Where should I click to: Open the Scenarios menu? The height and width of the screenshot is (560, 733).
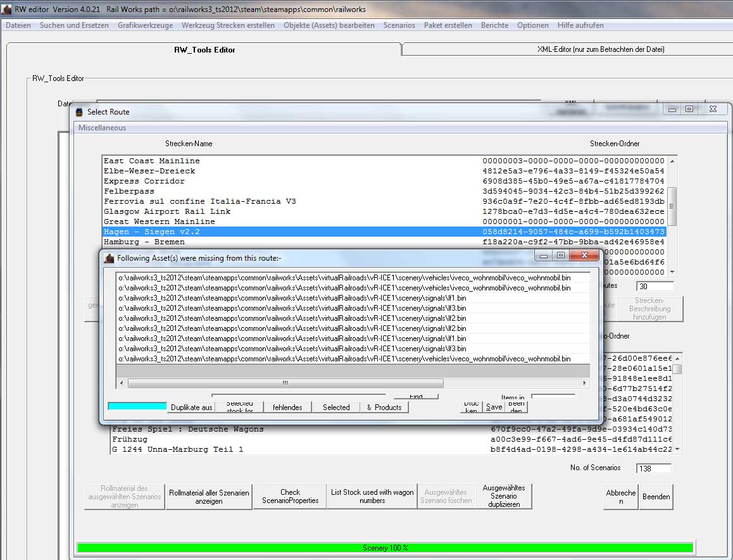(x=399, y=25)
